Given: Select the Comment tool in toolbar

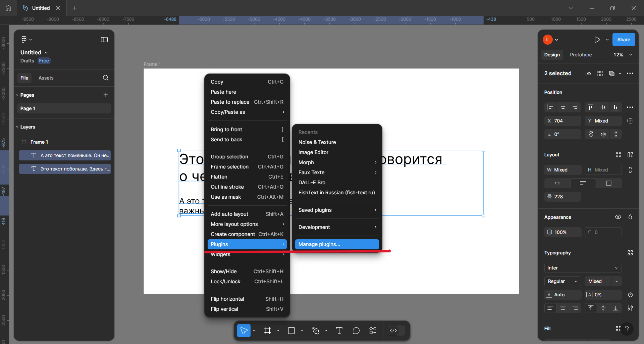Looking at the screenshot, I should (356, 331).
